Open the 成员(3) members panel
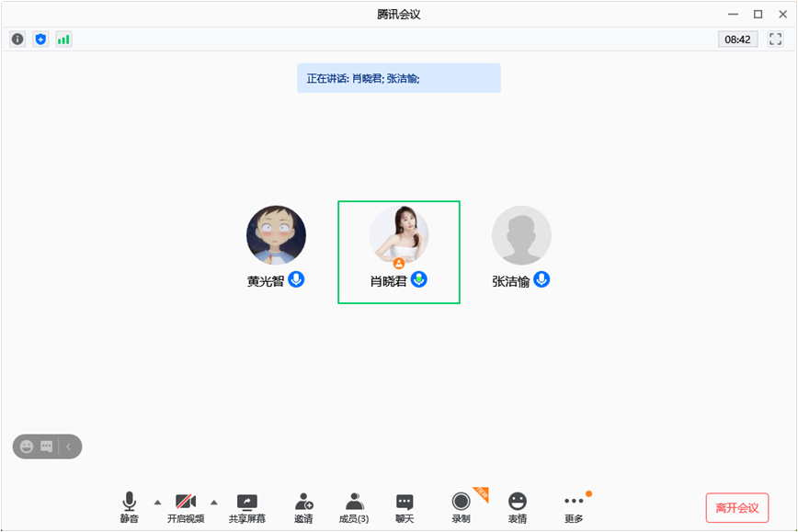Viewport: 798px width, 532px height. (354, 507)
